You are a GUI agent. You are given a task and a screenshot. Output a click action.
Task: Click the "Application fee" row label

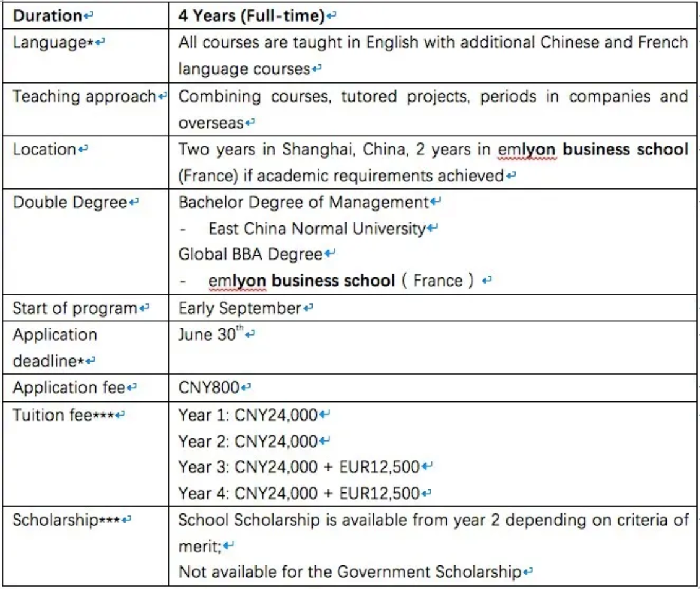click(69, 388)
